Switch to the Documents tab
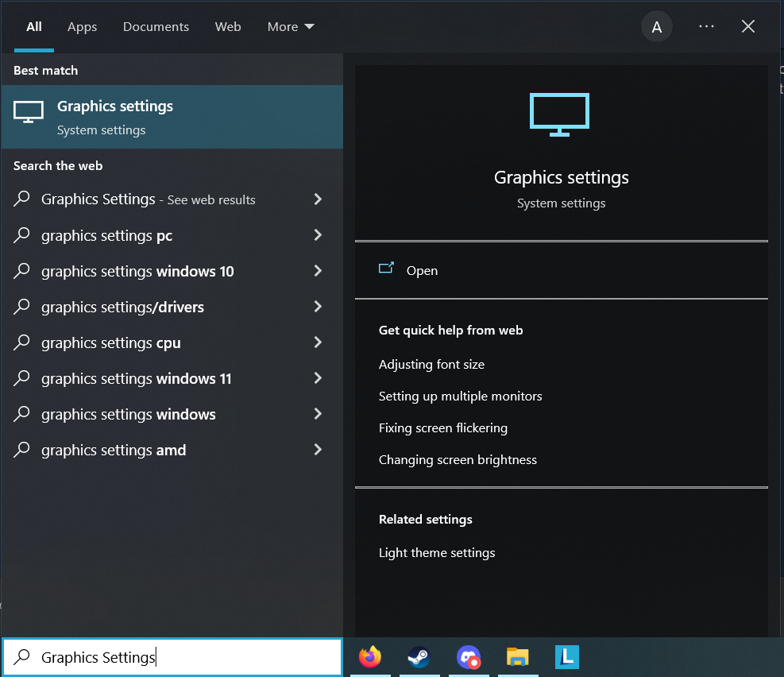The width and height of the screenshot is (784, 677). pyautogui.click(x=156, y=27)
